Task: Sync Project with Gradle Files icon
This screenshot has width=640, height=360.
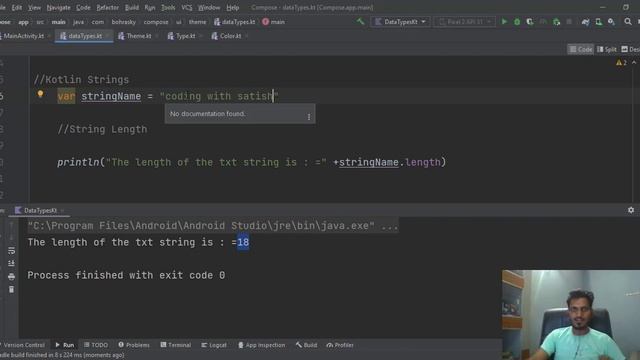Action: (x=586, y=22)
